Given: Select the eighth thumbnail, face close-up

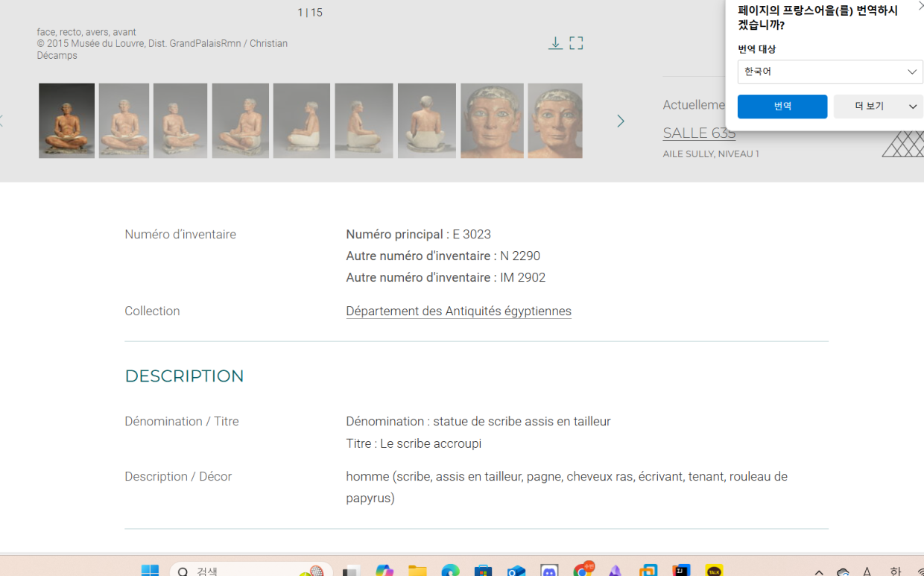Looking at the screenshot, I should 492,121.
